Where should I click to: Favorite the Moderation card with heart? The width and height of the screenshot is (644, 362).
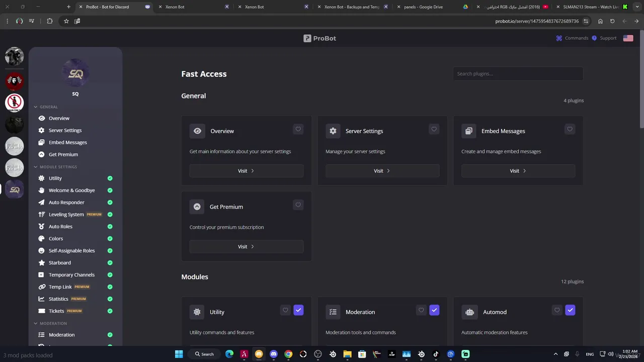pyautogui.click(x=421, y=310)
